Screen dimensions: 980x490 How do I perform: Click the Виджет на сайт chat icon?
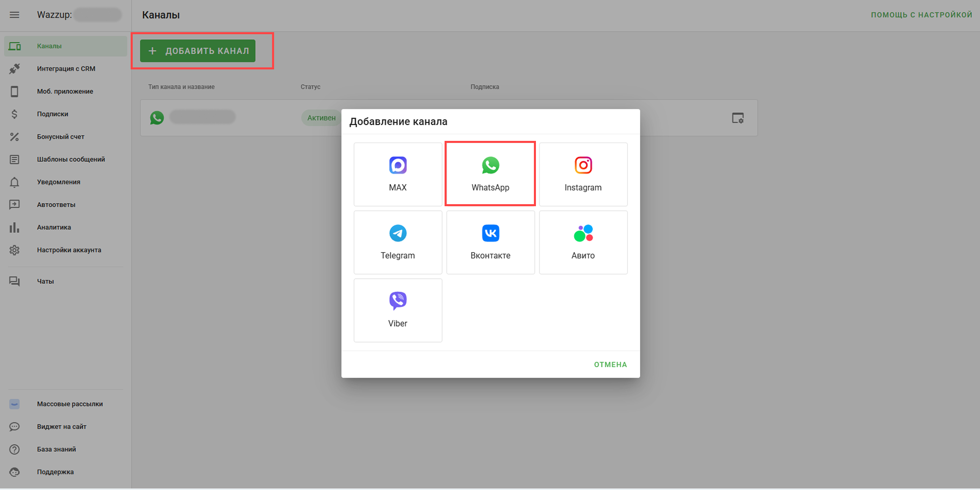(14, 427)
